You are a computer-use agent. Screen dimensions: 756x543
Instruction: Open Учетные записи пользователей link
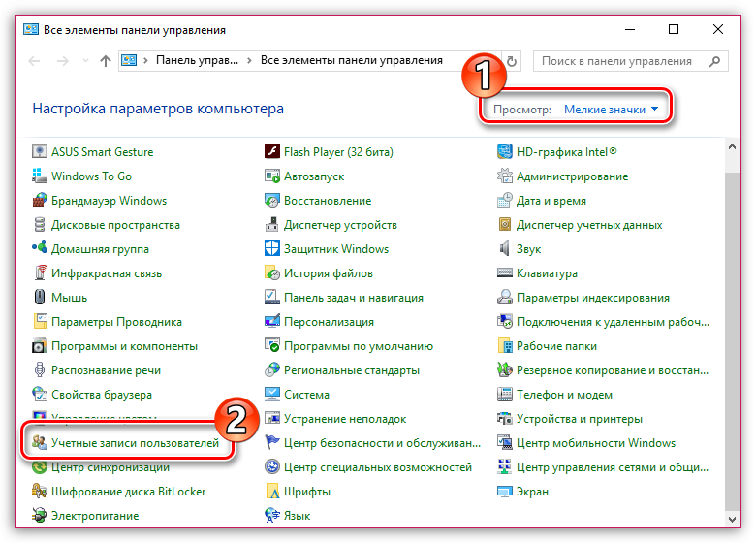coord(135,443)
